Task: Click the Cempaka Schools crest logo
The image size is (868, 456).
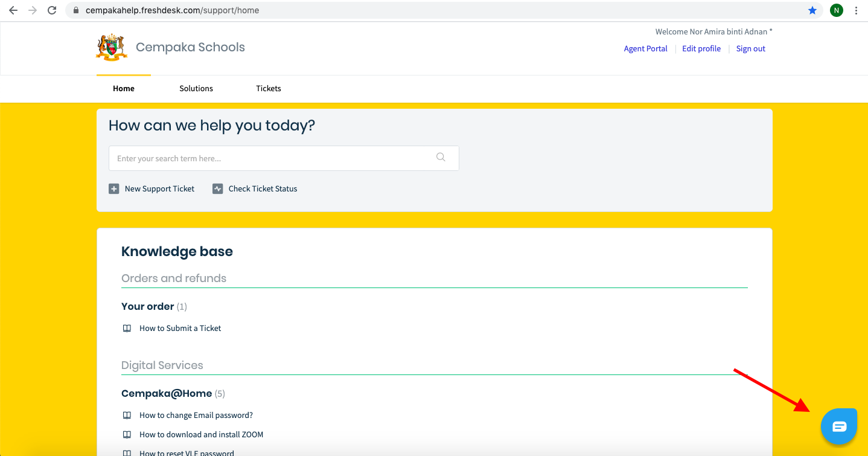Action: click(x=111, y=47)
